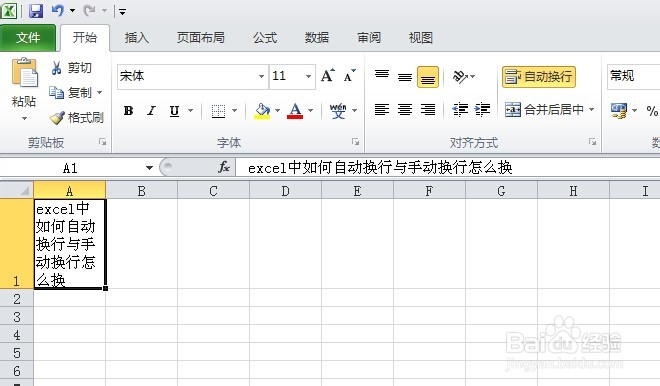Image resolution: width=660 pixels, height=386 pixels.
Task: Toggle Underline formatting
Action: (x=174, y=111)
